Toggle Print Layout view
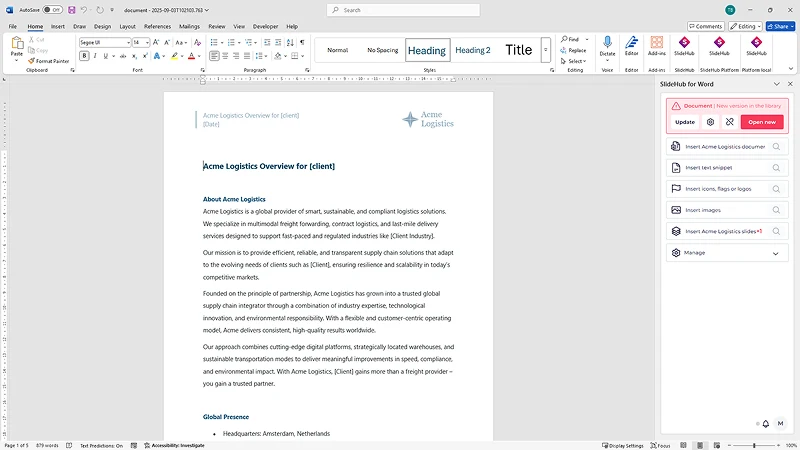This screenshot has width=800, height=450. click(x=700, y=445)
